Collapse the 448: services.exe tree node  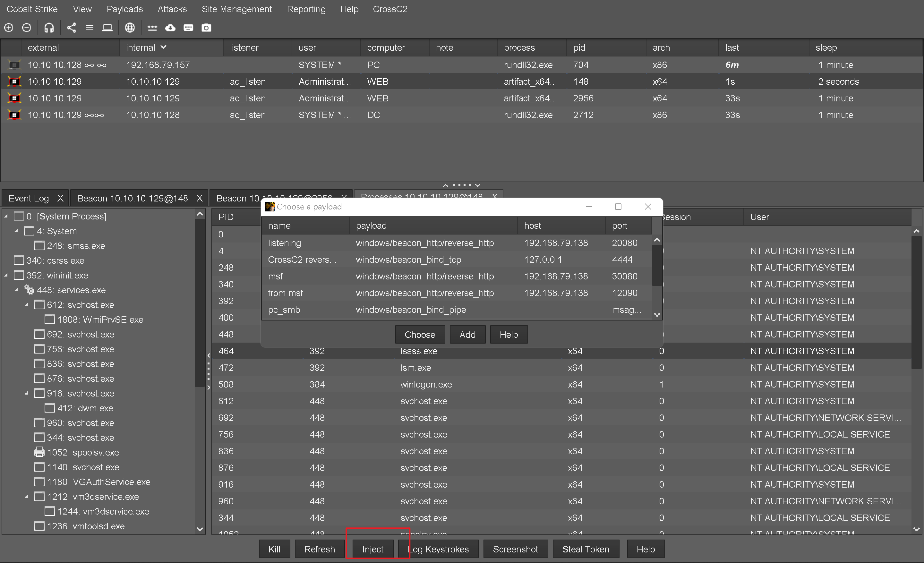click(16, 290)
